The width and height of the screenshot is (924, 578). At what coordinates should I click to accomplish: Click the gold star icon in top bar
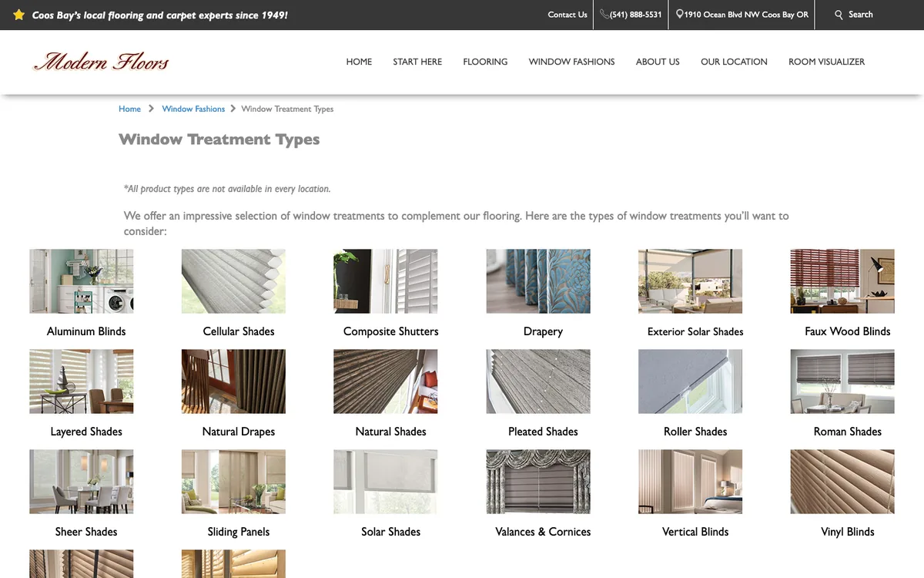coord(19,15)
